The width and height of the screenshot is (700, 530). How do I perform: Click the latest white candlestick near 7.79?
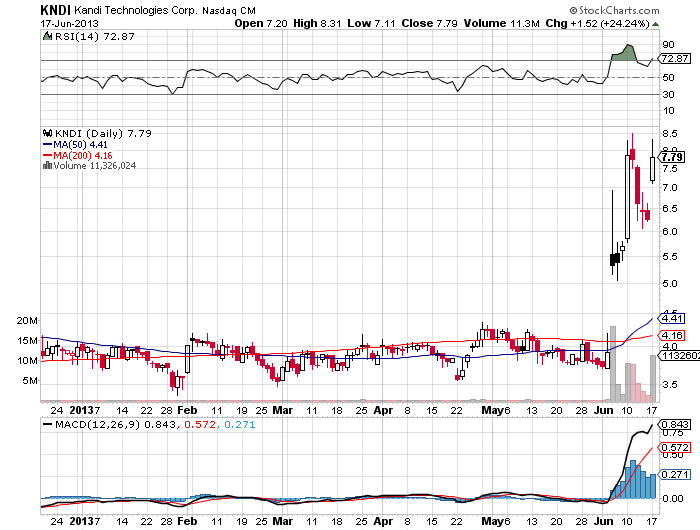653,169
